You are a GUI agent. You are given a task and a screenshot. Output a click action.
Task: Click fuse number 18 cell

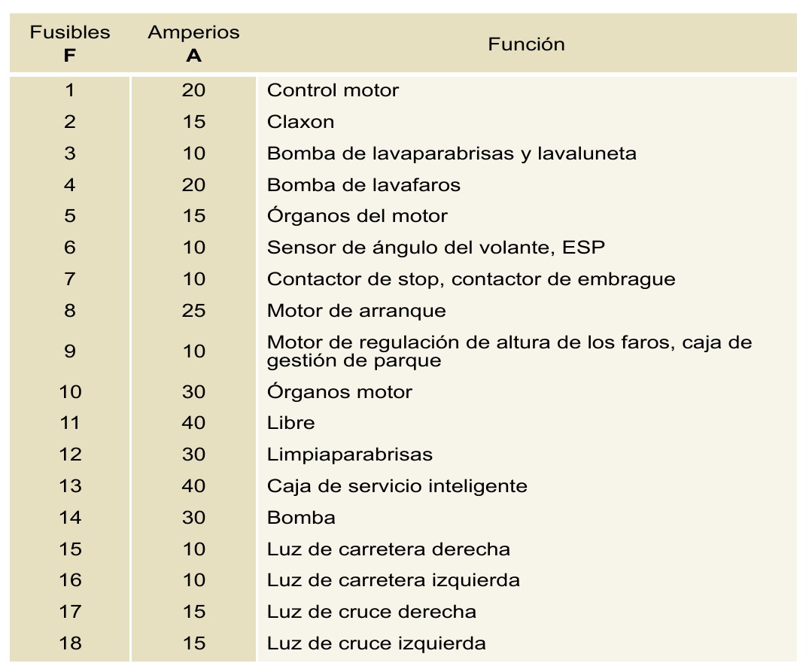(70, 643)
